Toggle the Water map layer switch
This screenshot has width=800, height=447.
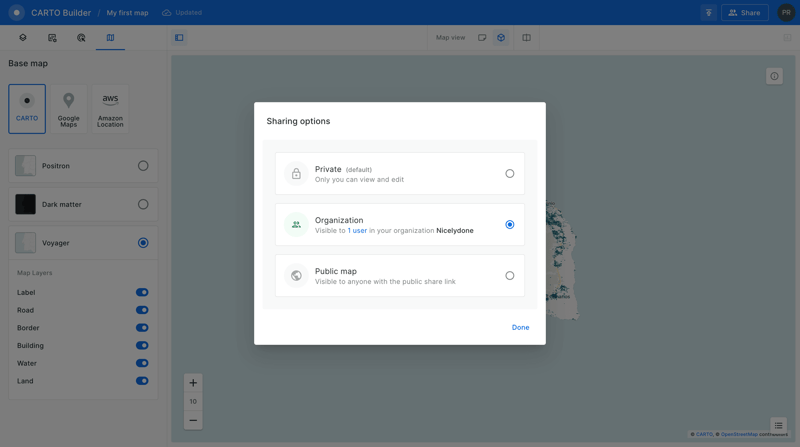[142, 363]
